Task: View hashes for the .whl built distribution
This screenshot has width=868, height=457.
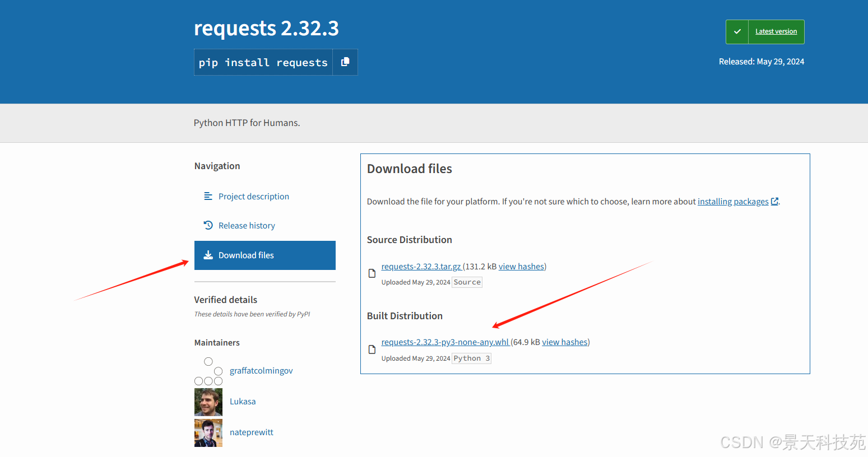Action: pos(565,342)
